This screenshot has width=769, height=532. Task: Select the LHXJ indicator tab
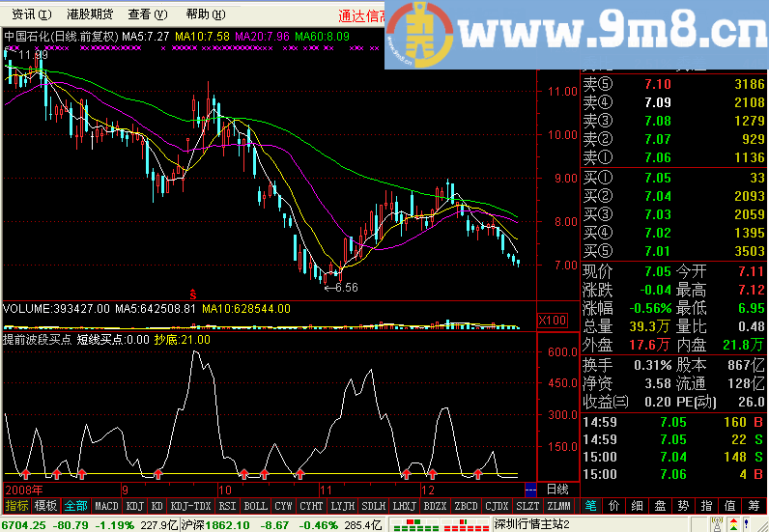[x=405, y=506]
